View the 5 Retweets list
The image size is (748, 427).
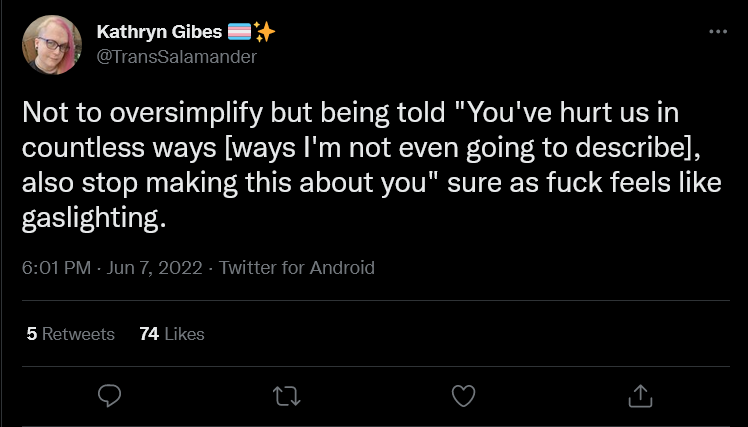coord(71,334)
